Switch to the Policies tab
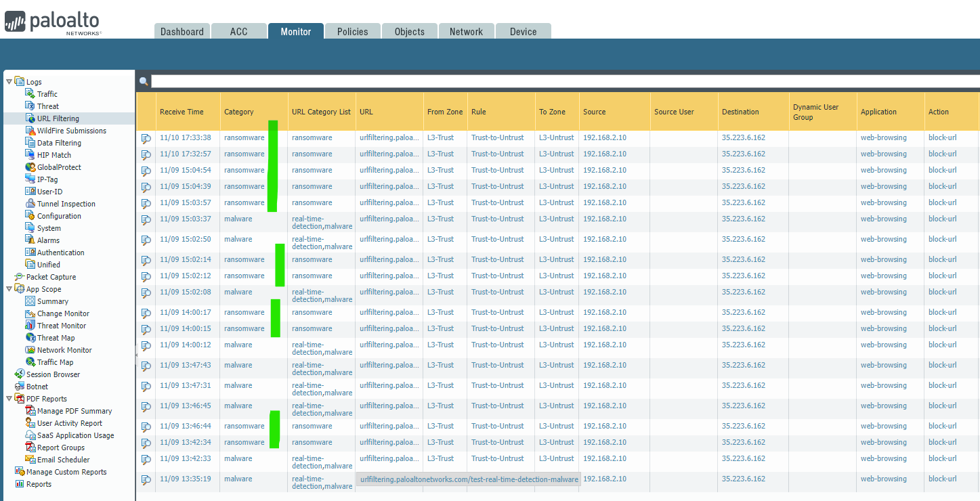Image resolution: width=980 pixels, height=501 pixels. click(352, 30)
